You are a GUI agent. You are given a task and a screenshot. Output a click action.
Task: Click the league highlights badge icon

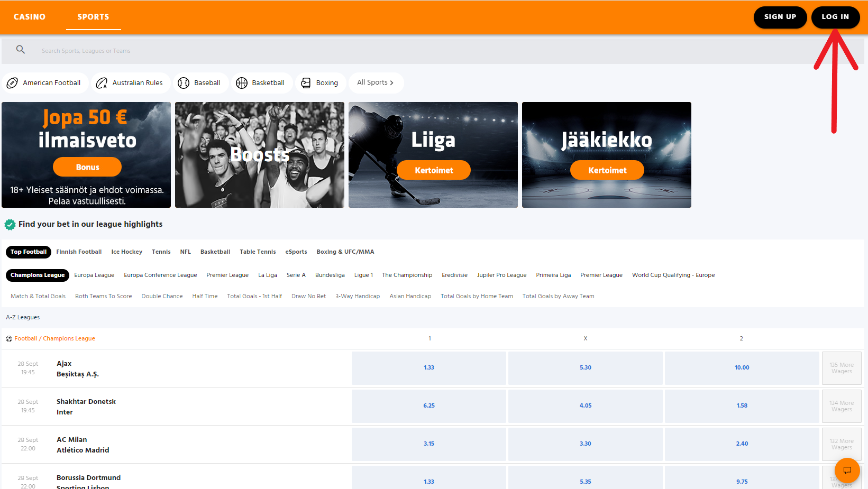coord(10,225)
